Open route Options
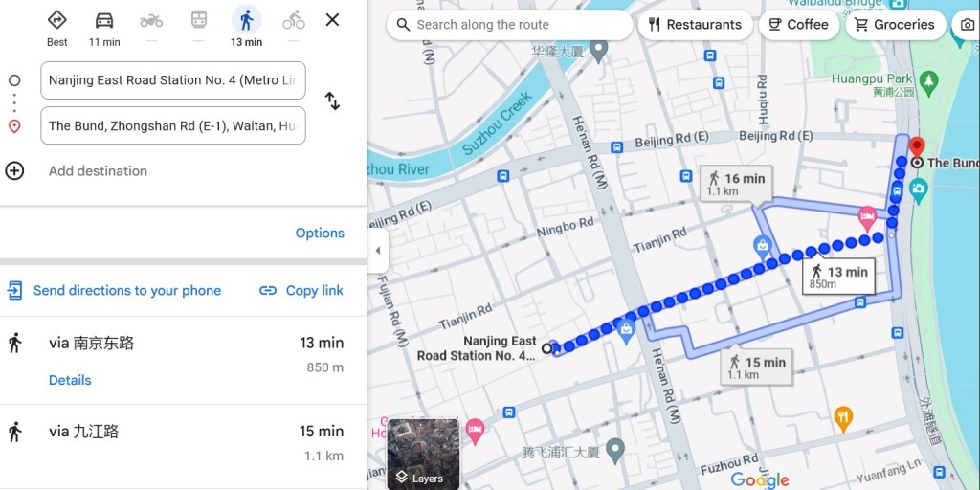The width and height of the screenshot is (980, 490). pos(320,234)
